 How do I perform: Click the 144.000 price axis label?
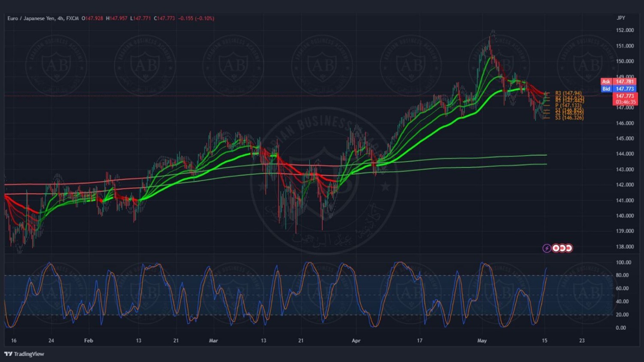point(625,154)
